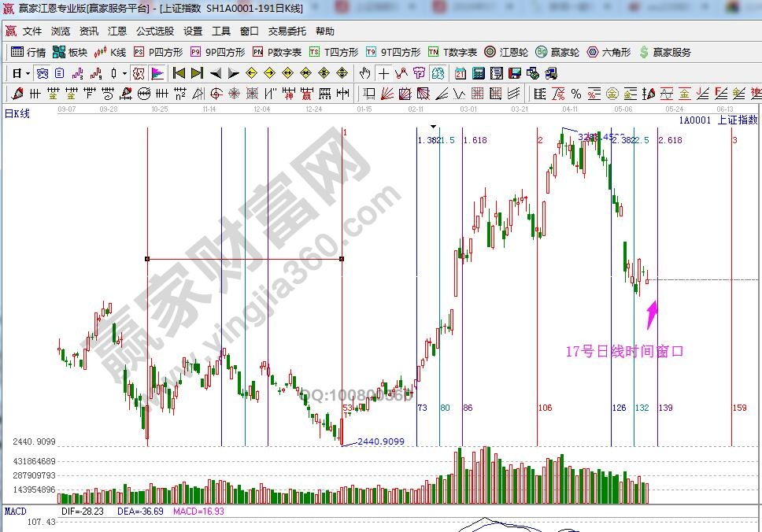Image resolution: width=762 pixels, height=532 pixels.
Task: Open the 交易委托 menu
Action: point(287,31)
